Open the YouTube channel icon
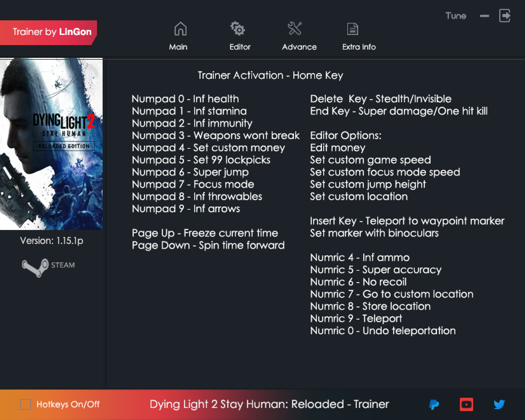This screenshot has height=420, width=525. pyautogui.click(x=466, y=404)
